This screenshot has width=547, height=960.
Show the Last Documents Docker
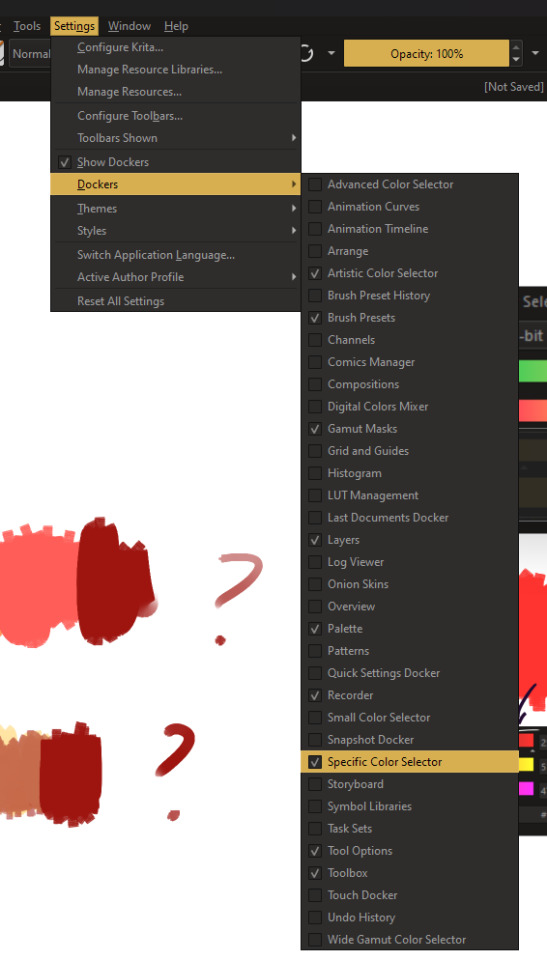(409, 517)
